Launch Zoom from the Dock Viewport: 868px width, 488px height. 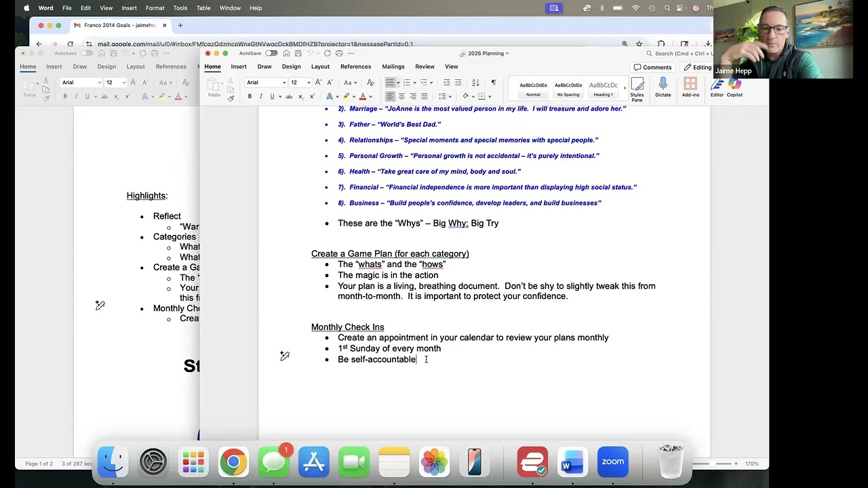tap(612, 462)
